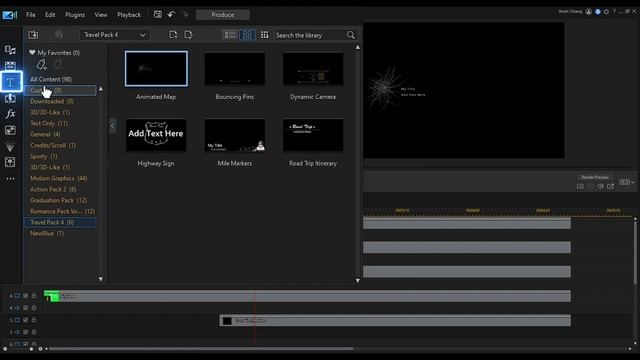The image size is (640, 360).
Task: Select the Mile Markers title thumbnail
Action: point(235,135)
